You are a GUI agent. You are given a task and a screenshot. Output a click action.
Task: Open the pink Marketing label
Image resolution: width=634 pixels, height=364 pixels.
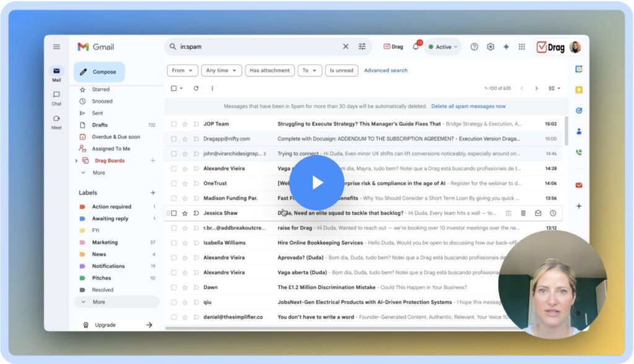pyautogui.click(x=105, y=242)
